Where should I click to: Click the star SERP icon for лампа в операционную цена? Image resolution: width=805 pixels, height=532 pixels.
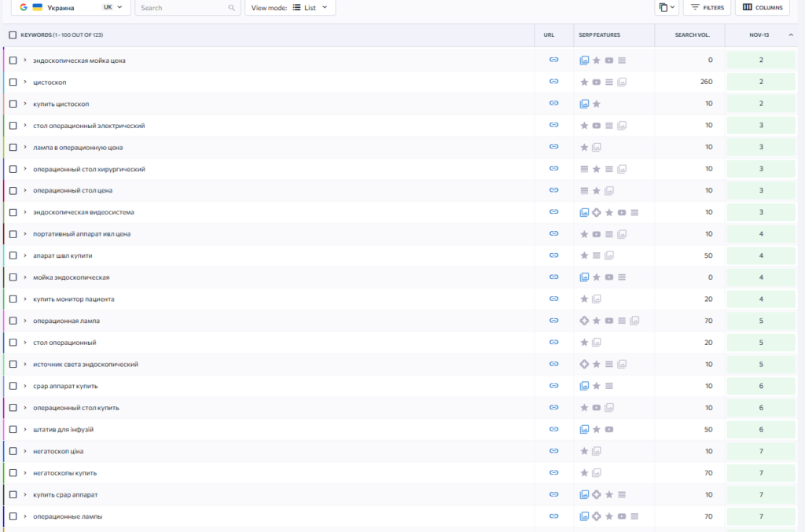tap(584, 147)
